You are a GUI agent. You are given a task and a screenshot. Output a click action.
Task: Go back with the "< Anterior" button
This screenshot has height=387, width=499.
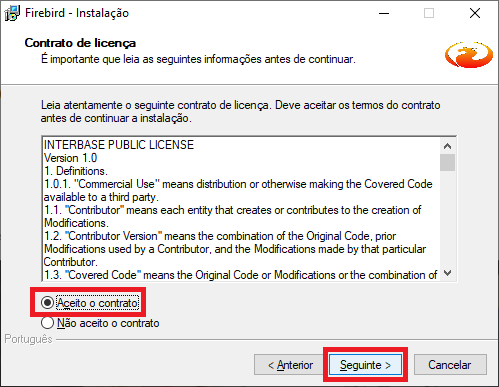tap(290, 365)
